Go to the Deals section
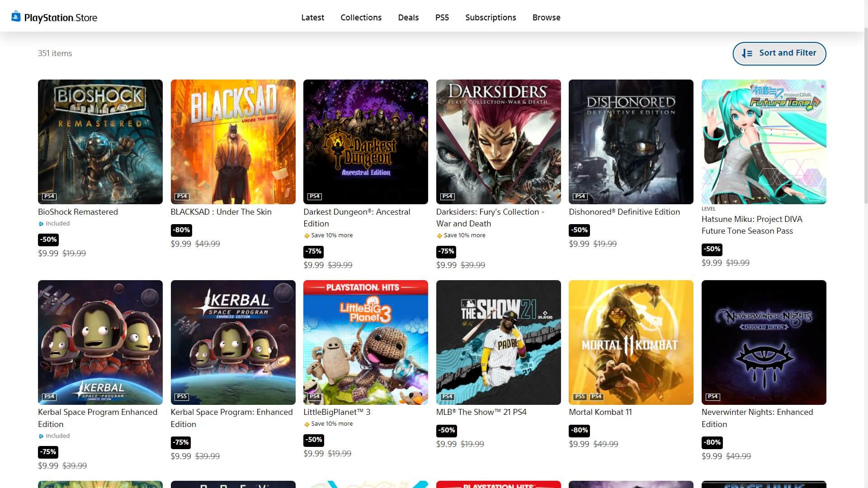This screenshot has width=868, height=488. pyautogui.click(x=408, y=18)
